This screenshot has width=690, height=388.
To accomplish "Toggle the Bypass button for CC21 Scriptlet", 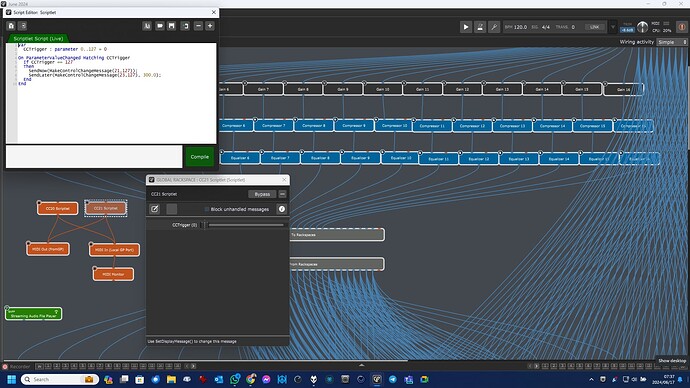I will click(x=262, y=194).
